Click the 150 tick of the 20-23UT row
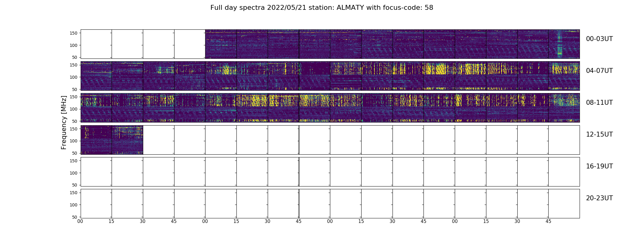Screen dimensions: 644x245 74,193
